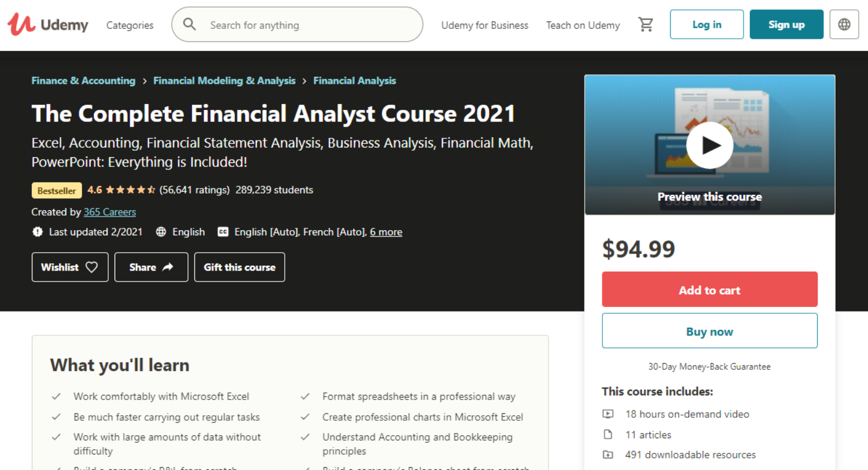Open the 365 Careers instructor link

pyautogui.click(x=110, y=212)
